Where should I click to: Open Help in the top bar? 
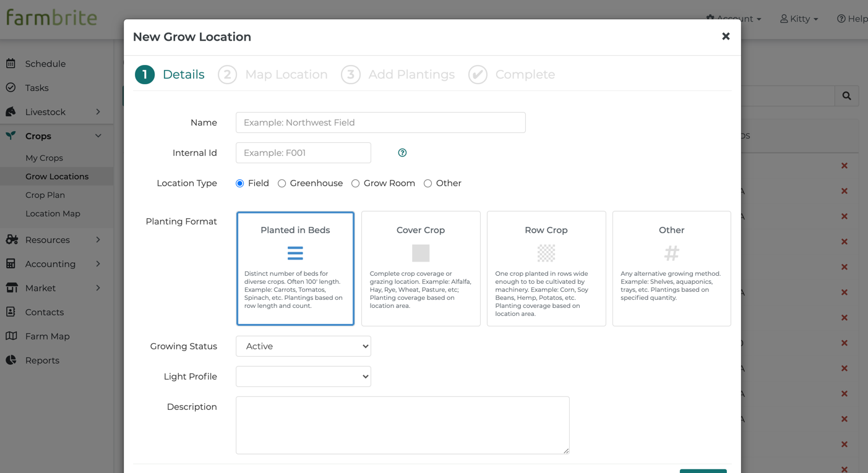point(852,19)
